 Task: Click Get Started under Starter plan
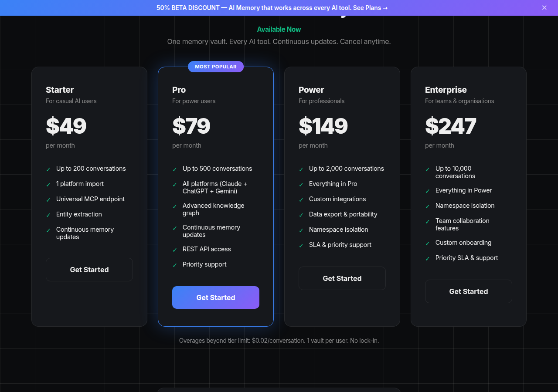(89, 270)
